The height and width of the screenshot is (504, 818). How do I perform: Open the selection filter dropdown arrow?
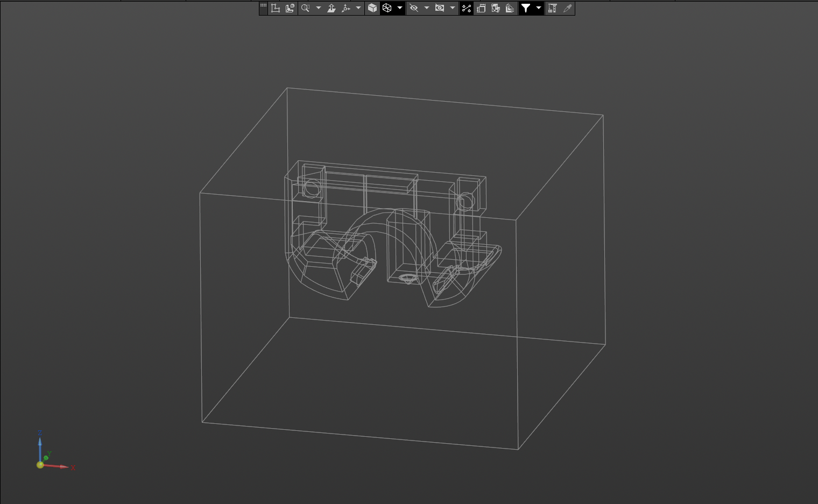[539, 8]
